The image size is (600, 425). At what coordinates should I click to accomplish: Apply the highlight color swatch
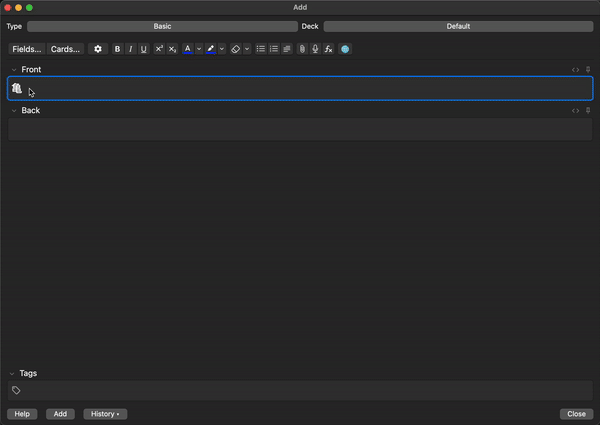coord(211,49)
